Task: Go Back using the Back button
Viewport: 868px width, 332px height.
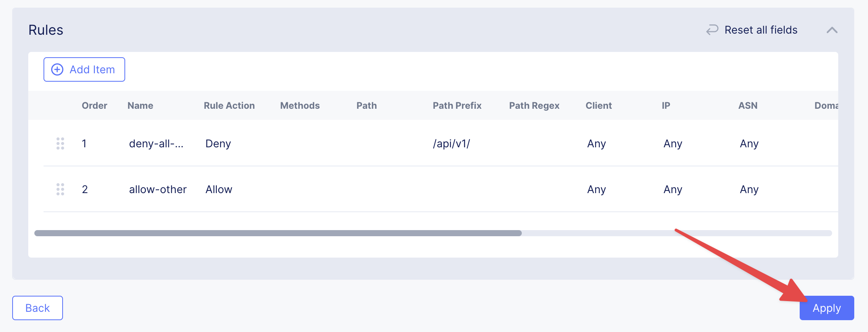Action: [37, 308]
